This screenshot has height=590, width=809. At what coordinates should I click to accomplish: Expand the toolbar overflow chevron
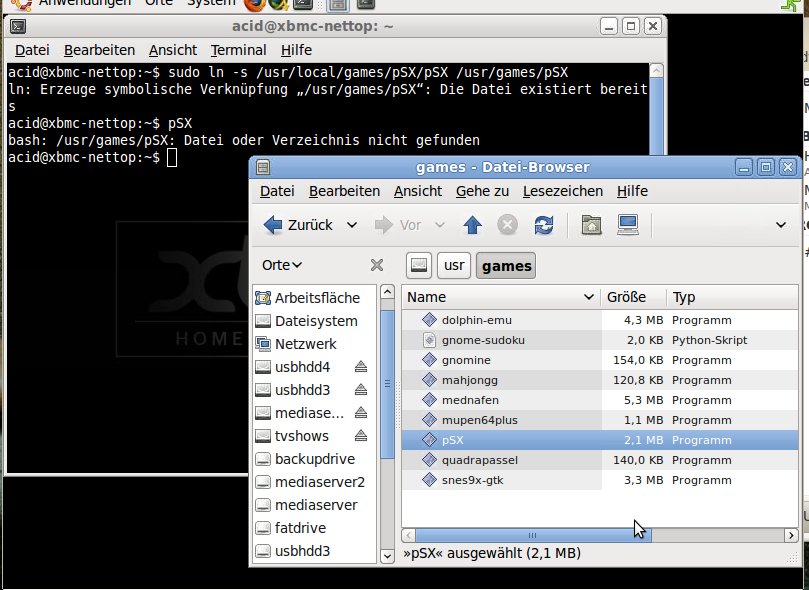coord(781,225)
